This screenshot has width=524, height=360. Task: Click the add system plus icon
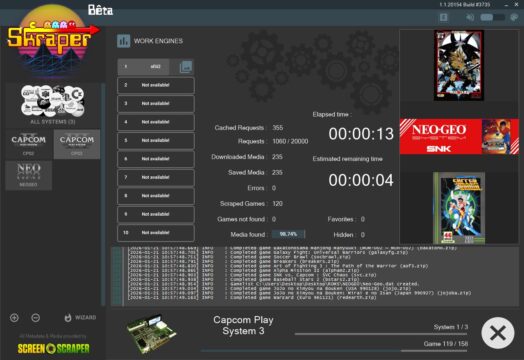coord(14,318)
